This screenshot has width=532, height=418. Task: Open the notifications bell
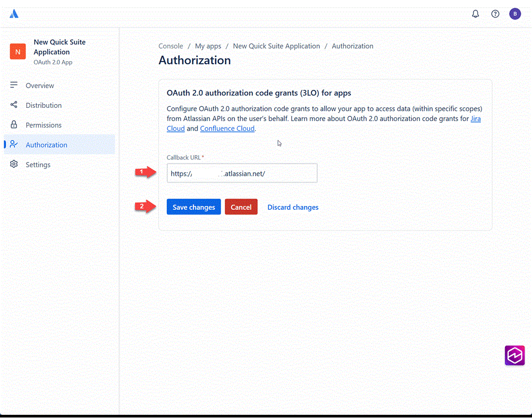[x=475, y=14]
